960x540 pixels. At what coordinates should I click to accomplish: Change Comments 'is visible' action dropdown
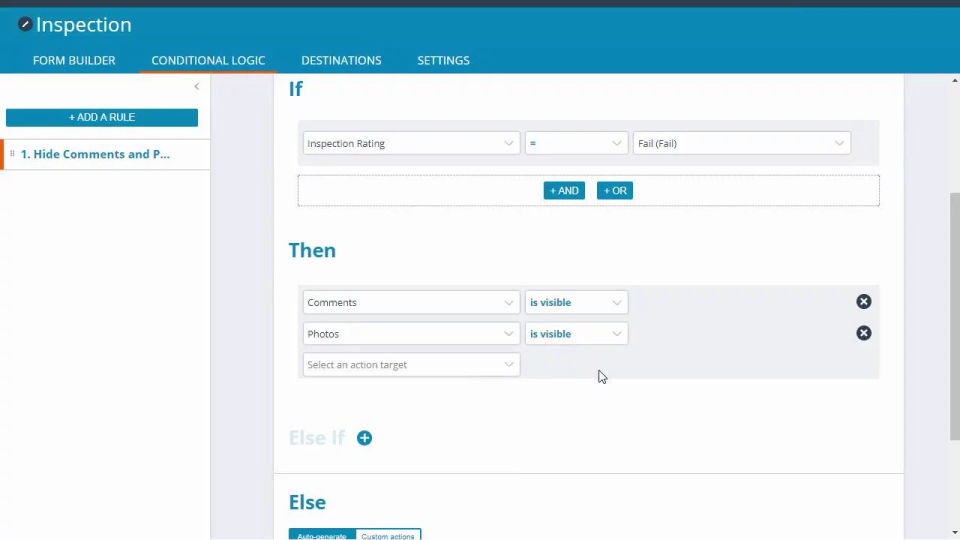coord(576,302)
